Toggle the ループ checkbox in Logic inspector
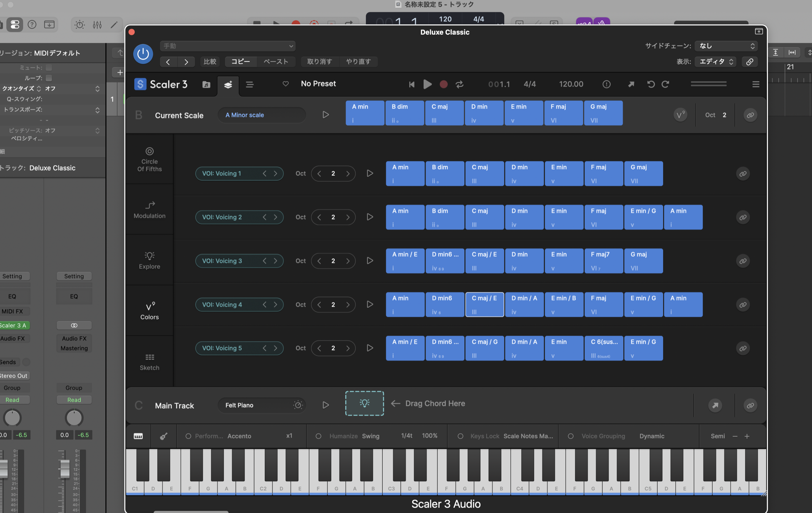 click(49, 78)
